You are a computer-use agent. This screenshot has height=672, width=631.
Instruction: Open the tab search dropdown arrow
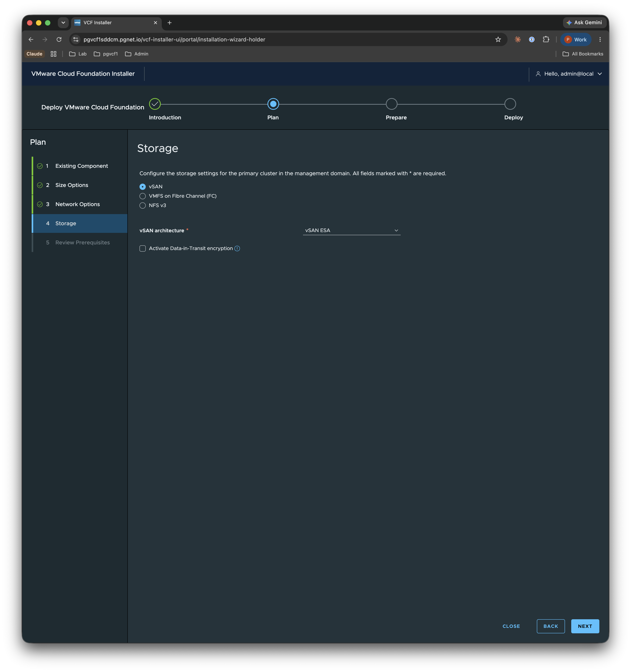pos(63,23)
